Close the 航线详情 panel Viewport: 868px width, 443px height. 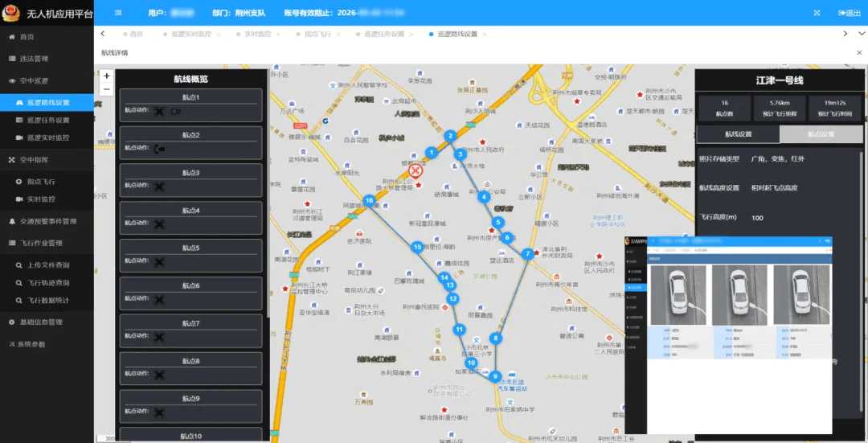[x=859, y=52]
